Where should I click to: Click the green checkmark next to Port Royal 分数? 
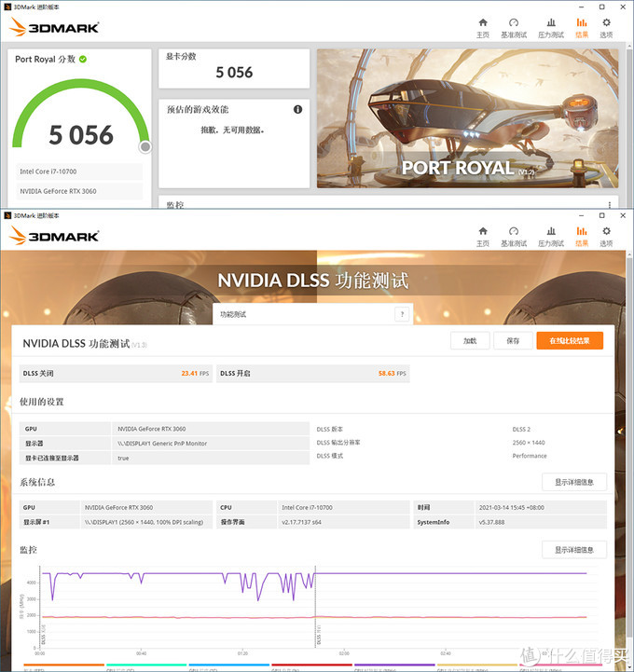(x=83, y=59)
